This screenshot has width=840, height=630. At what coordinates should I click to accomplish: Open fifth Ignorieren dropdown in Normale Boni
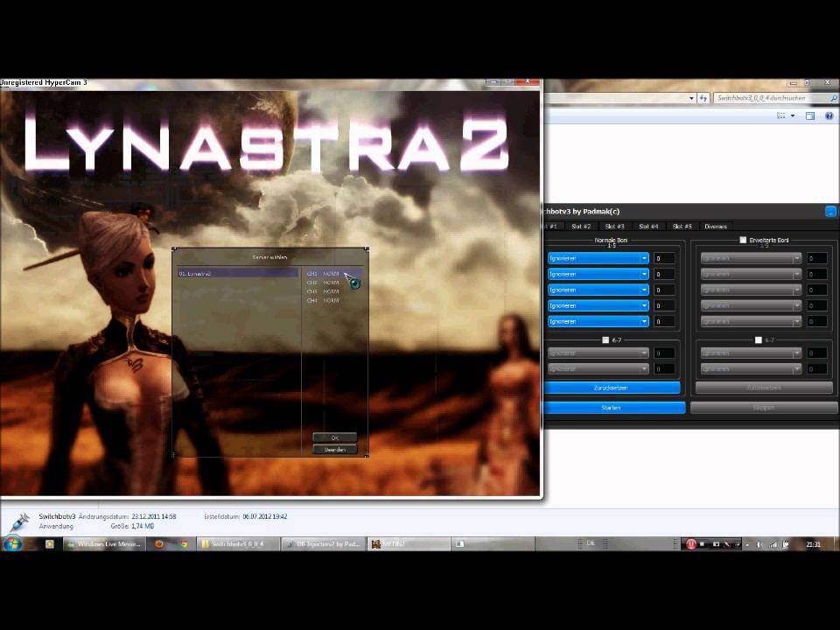point(598,321)
